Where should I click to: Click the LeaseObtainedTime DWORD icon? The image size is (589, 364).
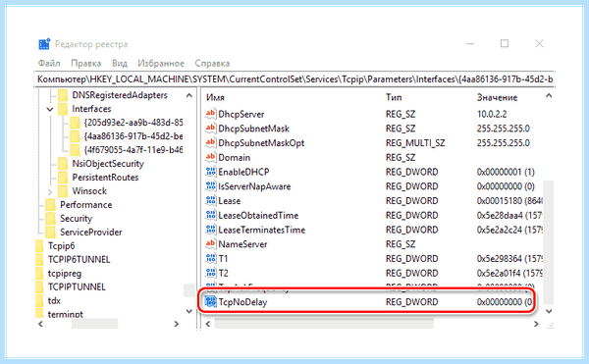pos(210,215)
